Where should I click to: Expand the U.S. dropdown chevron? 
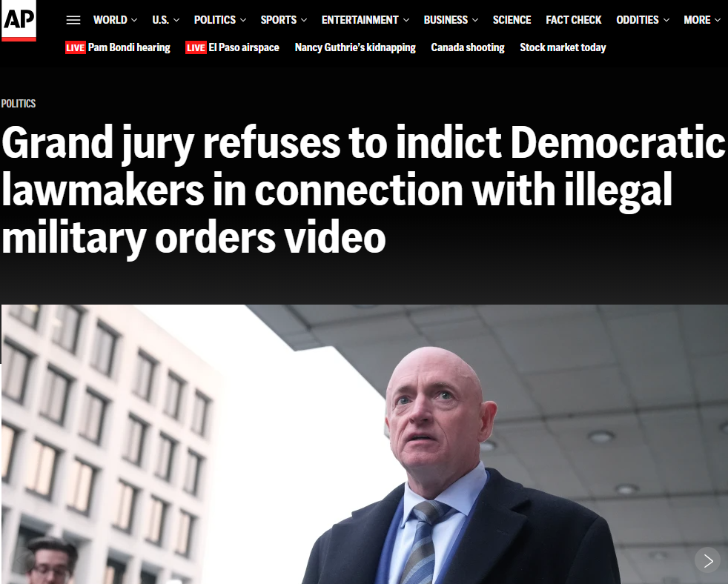pyautogui.click(x=176, y=20)
